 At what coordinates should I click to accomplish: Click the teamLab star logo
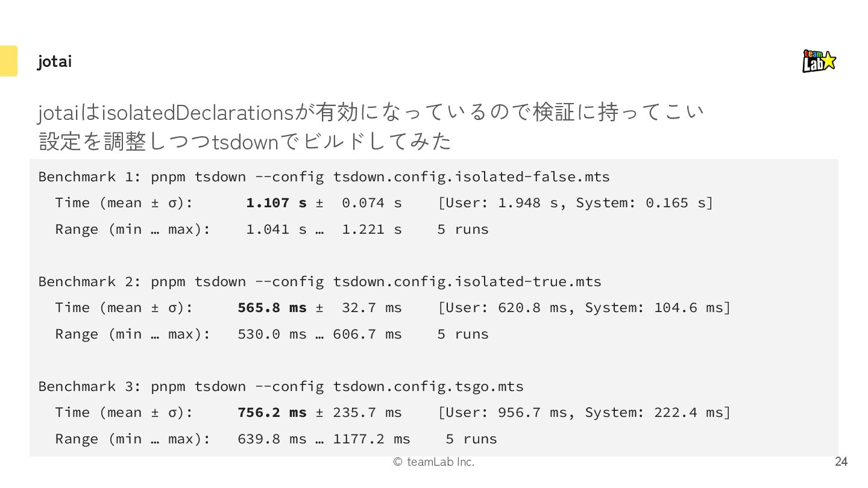click(819, 61)
